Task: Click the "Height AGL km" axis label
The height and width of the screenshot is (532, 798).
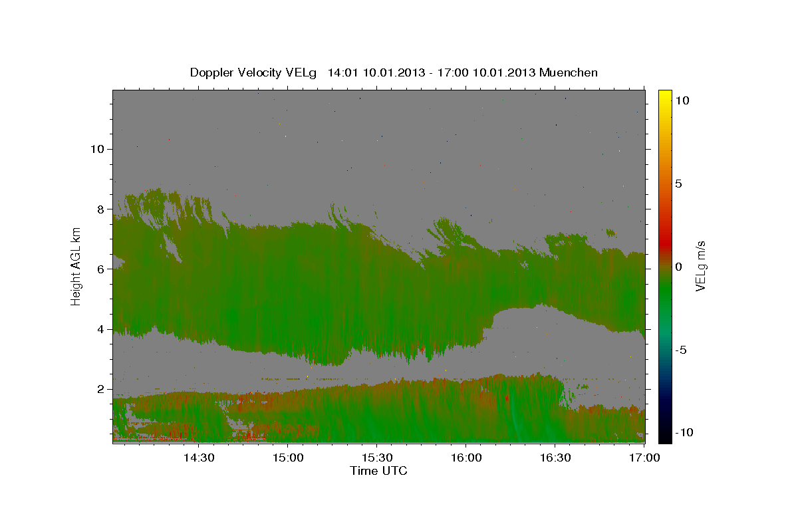Action: tap(76, 266)
